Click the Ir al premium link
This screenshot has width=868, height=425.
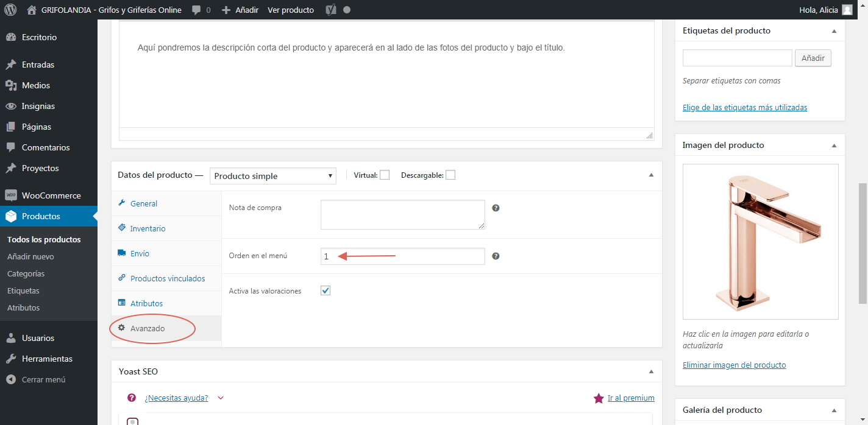tap(631, 398)
